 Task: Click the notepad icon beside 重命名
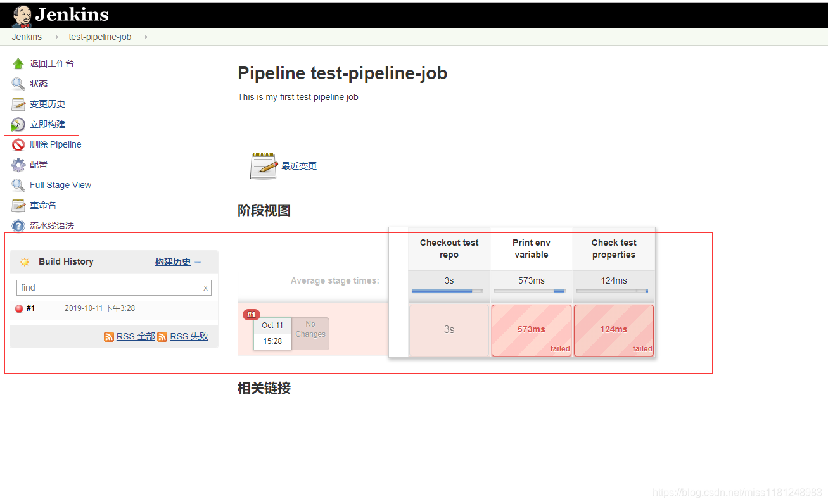(x=18, y=205)
